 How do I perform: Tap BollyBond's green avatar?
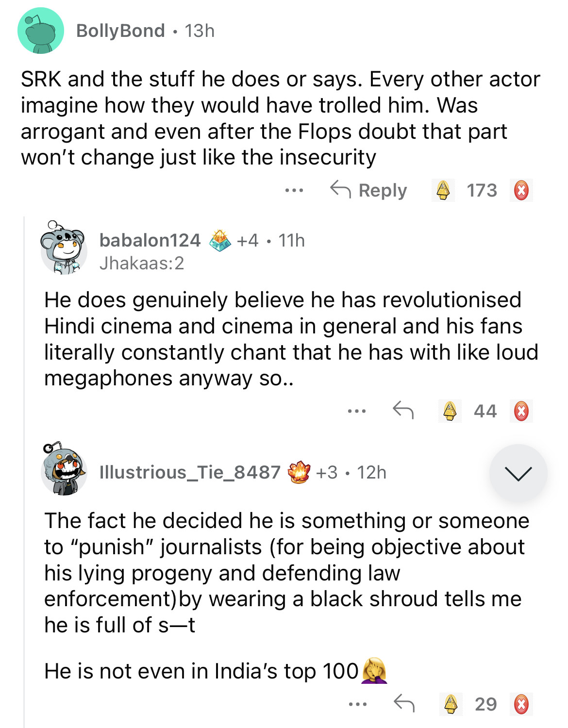tap(41, 31)
